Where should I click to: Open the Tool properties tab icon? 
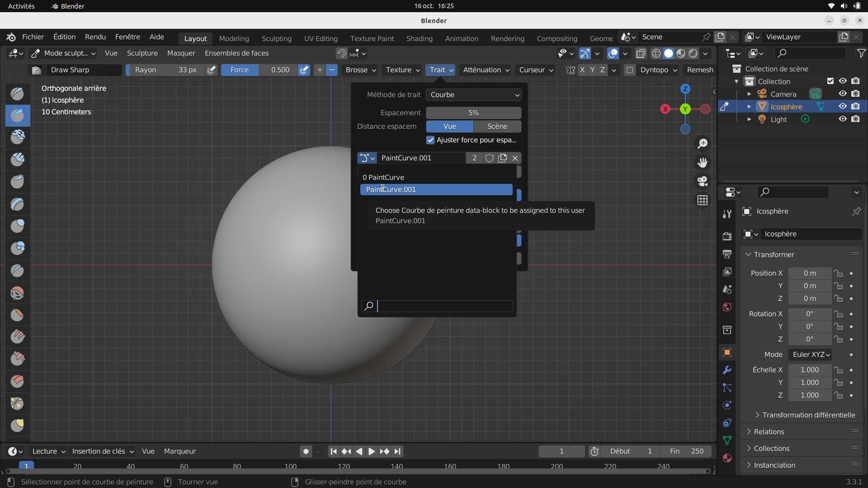(727, 214)
